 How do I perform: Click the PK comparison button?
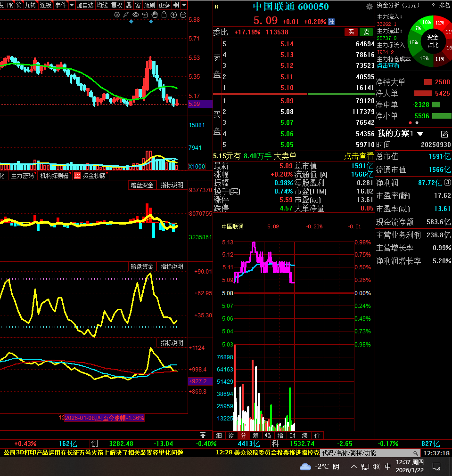pyautogui.click(x=10, y=5)
